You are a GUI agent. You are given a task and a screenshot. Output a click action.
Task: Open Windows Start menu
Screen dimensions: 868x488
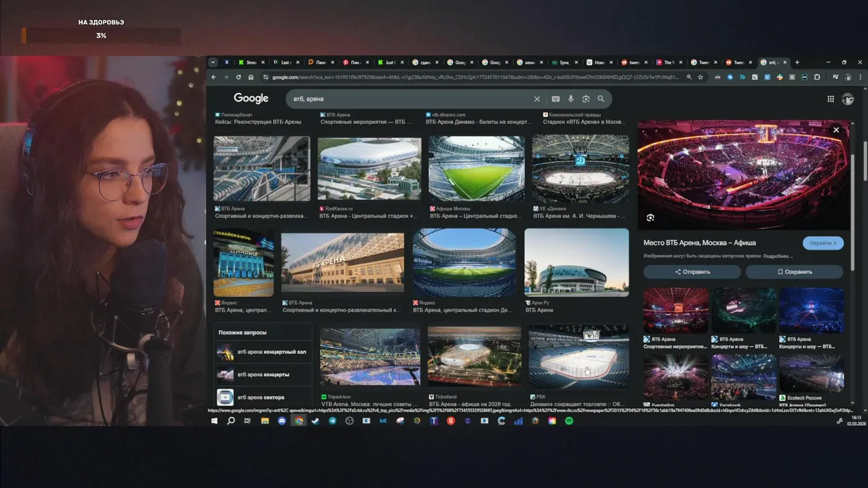(x=214, y=421)
